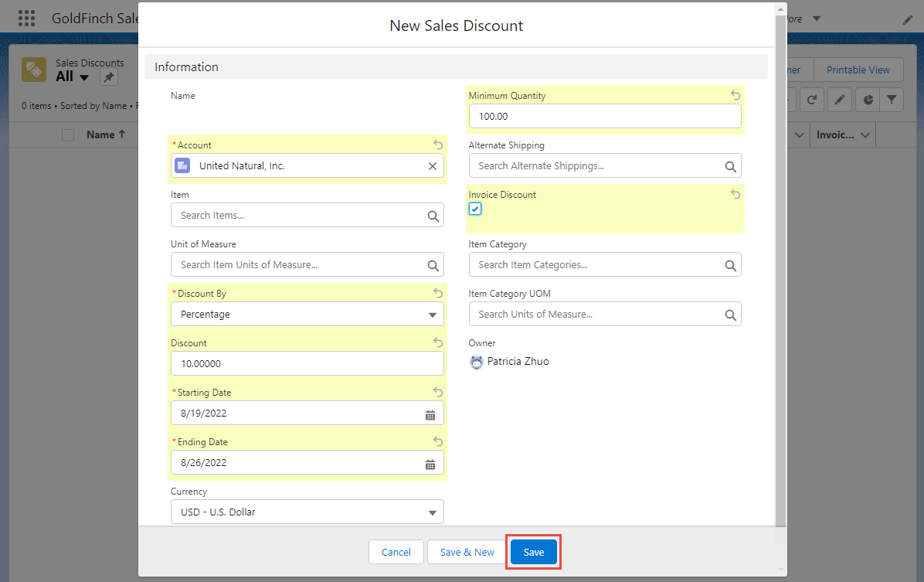
Task: Clear United Natural, Inc. account selection
Action: (x=432, y=166)
